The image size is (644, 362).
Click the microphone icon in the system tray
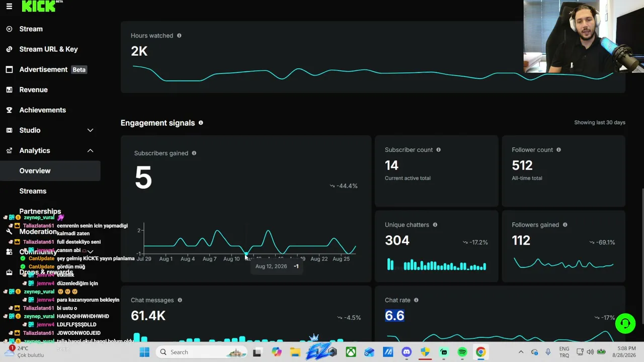[548, 352]
